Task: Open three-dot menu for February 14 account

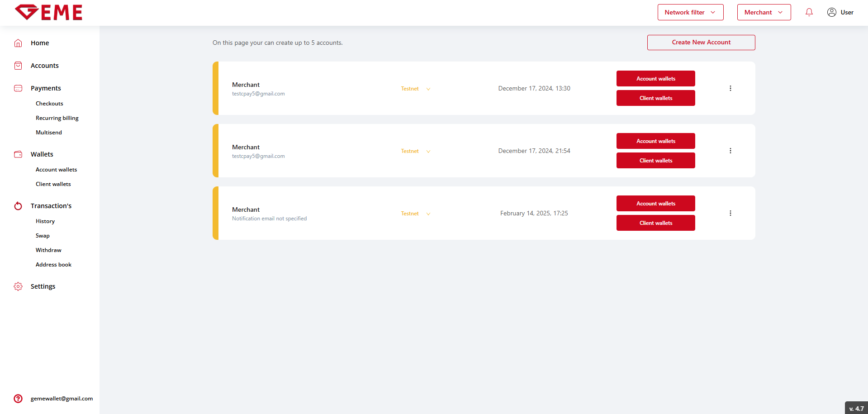Action: [x=730, y=213]
